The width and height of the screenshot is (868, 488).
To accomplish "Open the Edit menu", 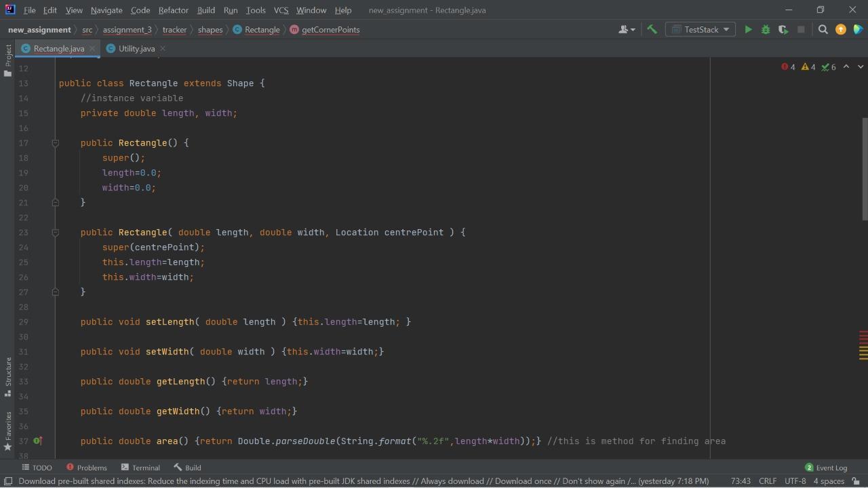I will (x=50, y=10).
